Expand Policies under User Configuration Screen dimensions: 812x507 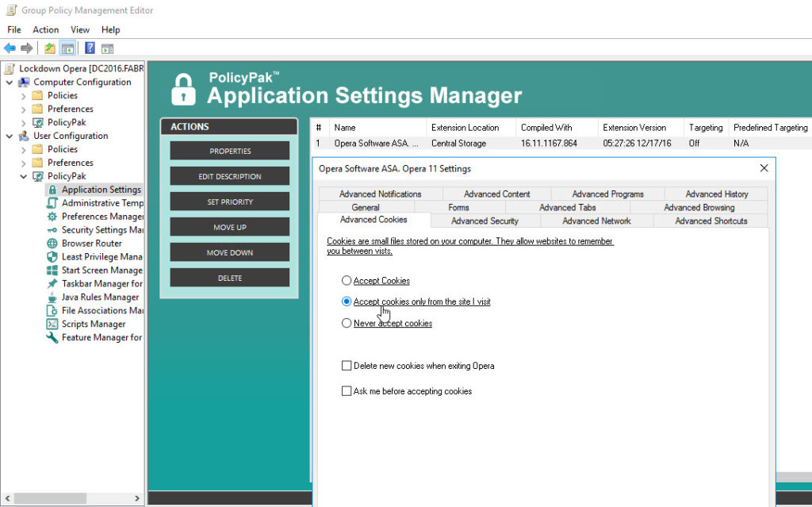23,150
